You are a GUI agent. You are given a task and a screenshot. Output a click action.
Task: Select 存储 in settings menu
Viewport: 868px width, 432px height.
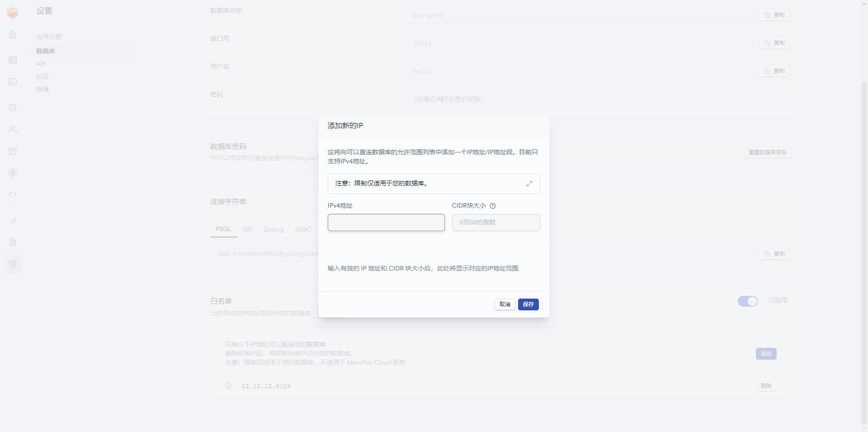(42, 89)
